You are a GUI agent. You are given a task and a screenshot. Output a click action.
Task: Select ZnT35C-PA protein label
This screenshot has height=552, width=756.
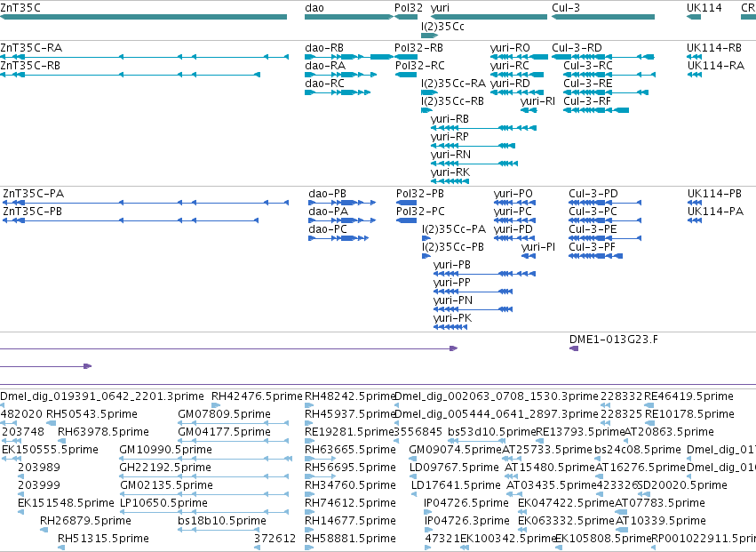pos(33,194)
